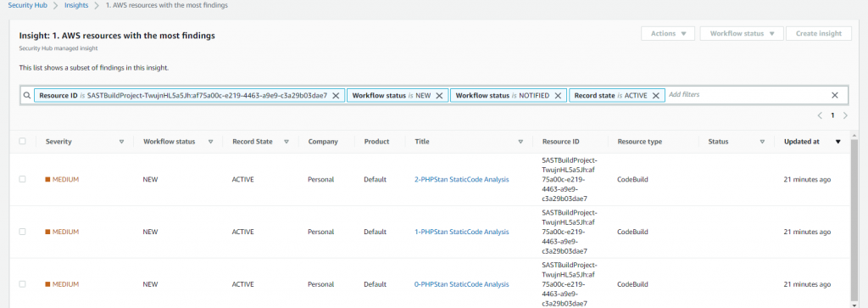Image resolution: width=868 pixels, height=308 pixels.
Task: Click the Add filters input field
Action: coord(748,95)
